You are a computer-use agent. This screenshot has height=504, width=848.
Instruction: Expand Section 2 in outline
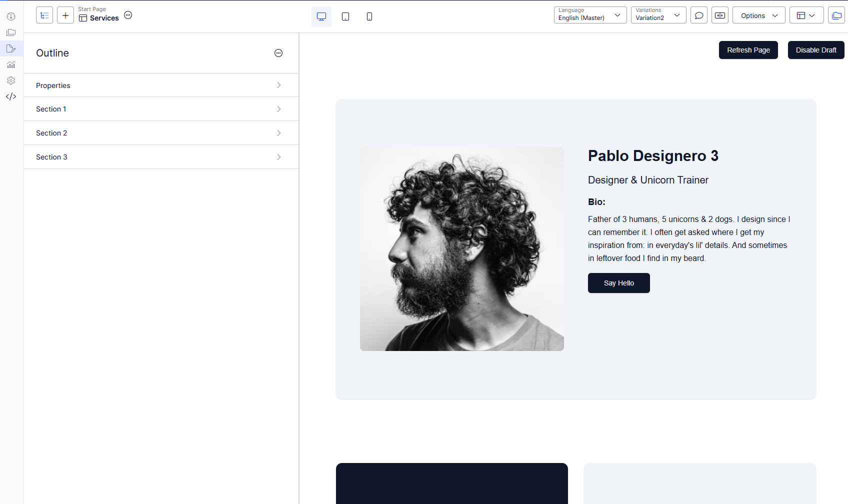click(161, 133)
